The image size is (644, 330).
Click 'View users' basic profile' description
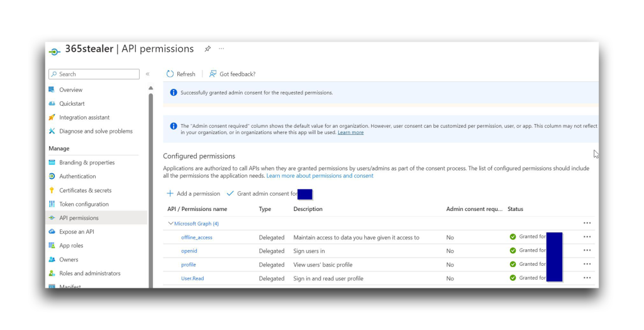(x=323, y=265)
